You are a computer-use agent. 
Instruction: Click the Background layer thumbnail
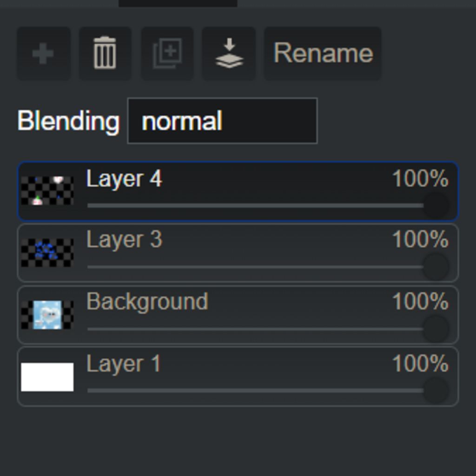coord(47,315)
